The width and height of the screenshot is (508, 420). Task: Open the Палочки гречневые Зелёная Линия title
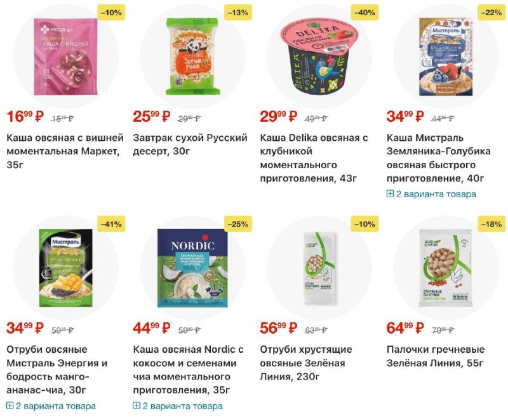(x=436, y=356)
